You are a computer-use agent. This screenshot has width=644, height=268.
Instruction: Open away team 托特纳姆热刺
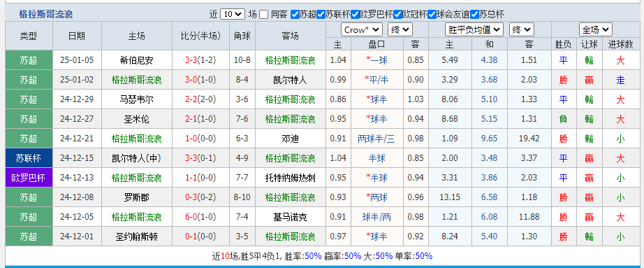[x=291, y=178]
